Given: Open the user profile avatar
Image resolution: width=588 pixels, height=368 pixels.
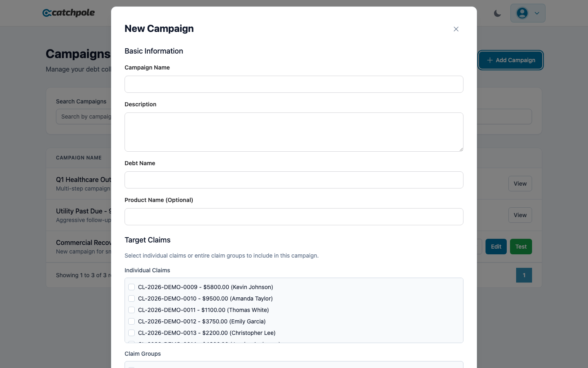Looking at the screenshot, I should (522, 13).
